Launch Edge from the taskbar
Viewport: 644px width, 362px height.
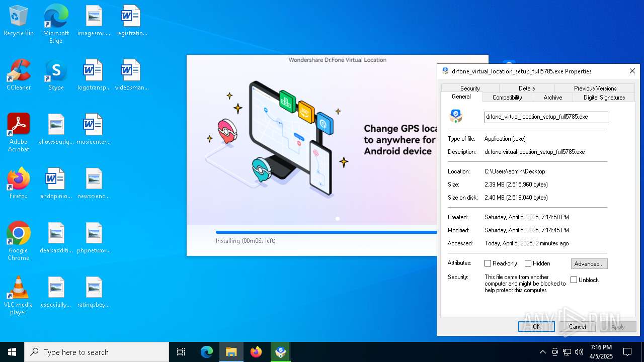coord(207,352)
